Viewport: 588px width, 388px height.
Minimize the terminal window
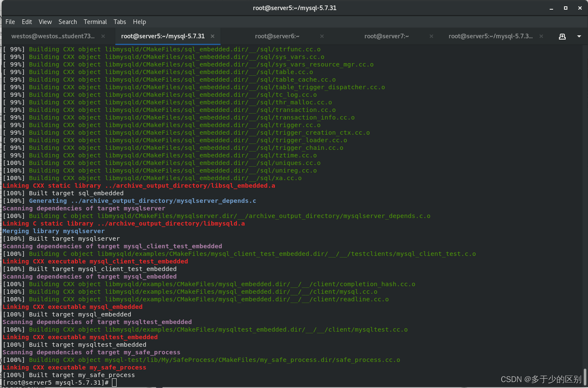tap(551, 8)
